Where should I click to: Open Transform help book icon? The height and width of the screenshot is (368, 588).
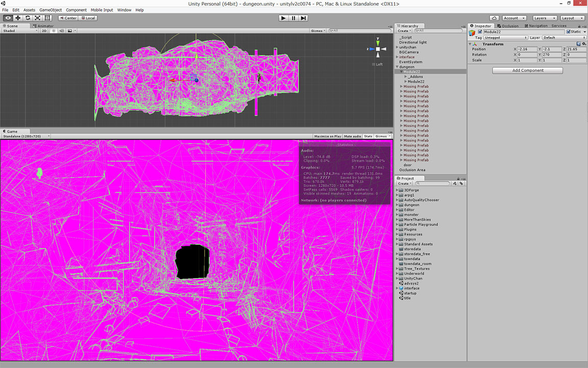(579, 44)
